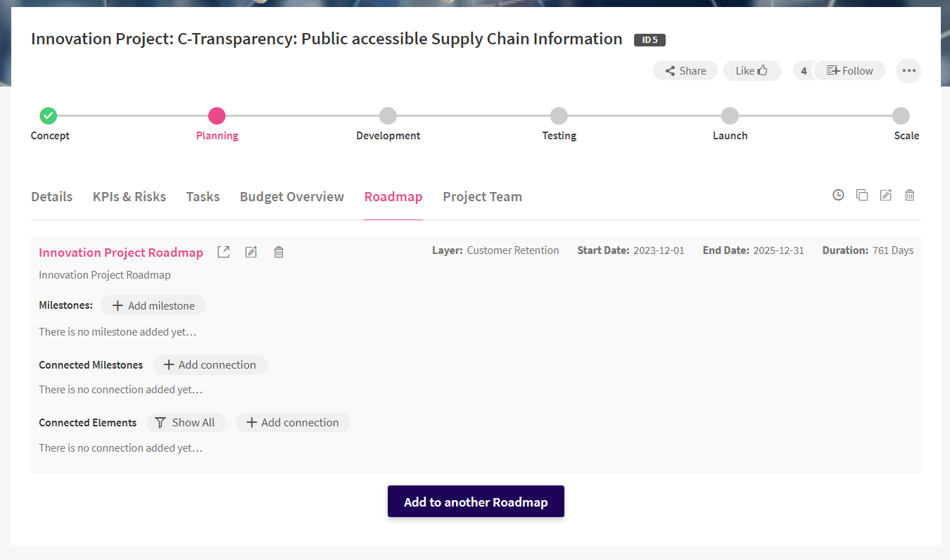Image resolution: width=950 pixels, height=560 pixels.
Task: Click the duplicate project icon
Action: [x=862, y=196]
